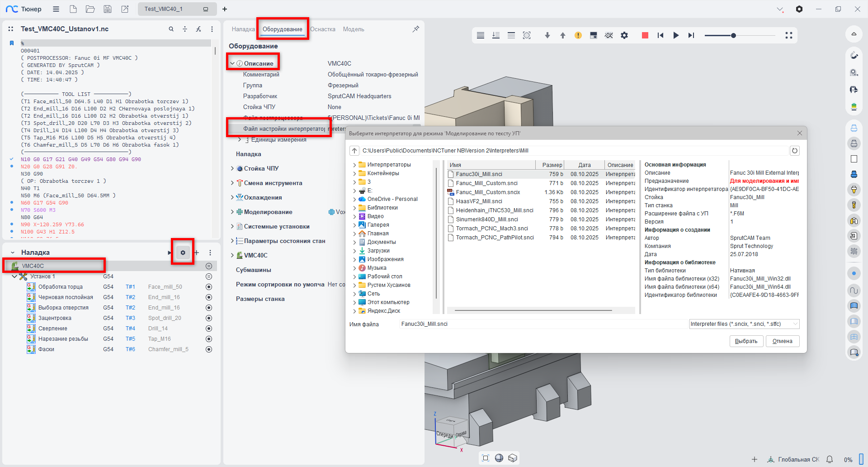Click the Отмена button

782,341
